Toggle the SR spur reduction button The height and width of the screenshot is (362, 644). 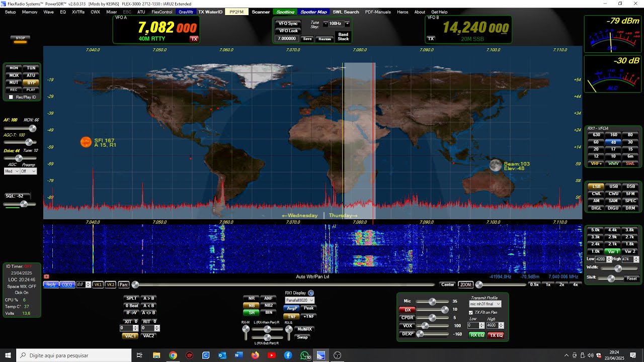(252, 313)
